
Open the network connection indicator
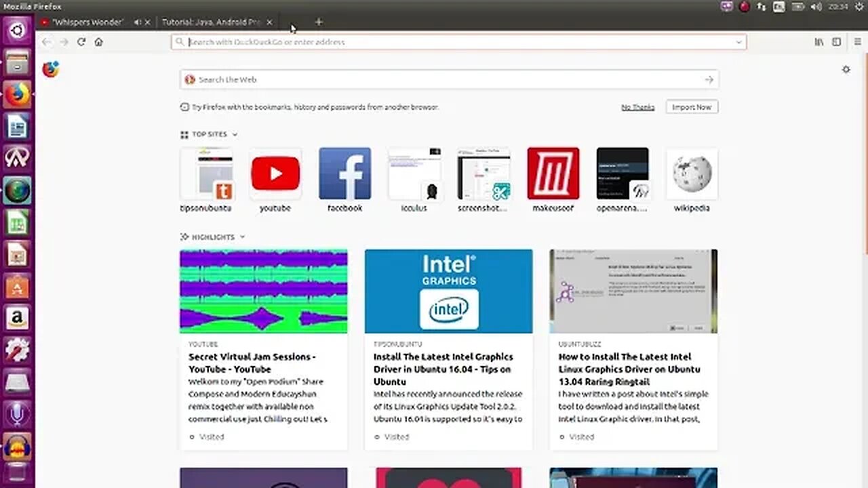click(762, 7)
